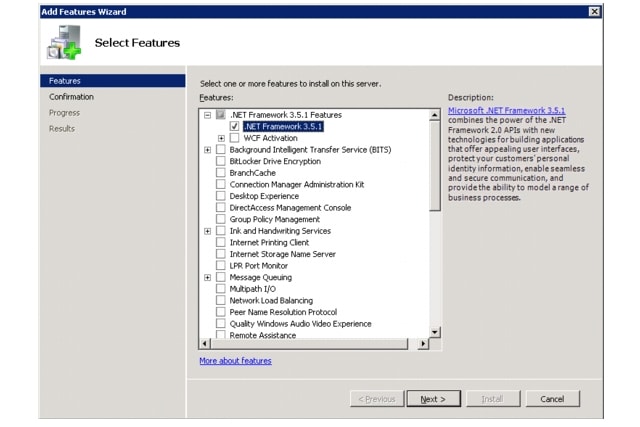Check Internet Storage Name Server
640x427 pixels.
(x=220, y=254)
